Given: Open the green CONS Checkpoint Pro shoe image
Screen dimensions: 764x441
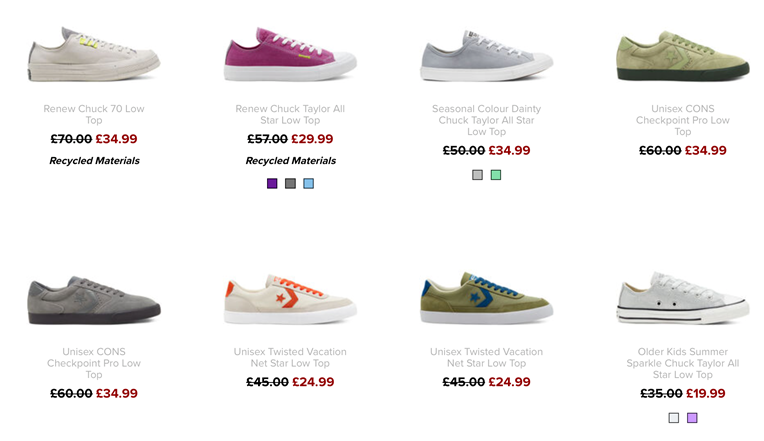Looking at the screenshot, I should [x=683, y=56].
